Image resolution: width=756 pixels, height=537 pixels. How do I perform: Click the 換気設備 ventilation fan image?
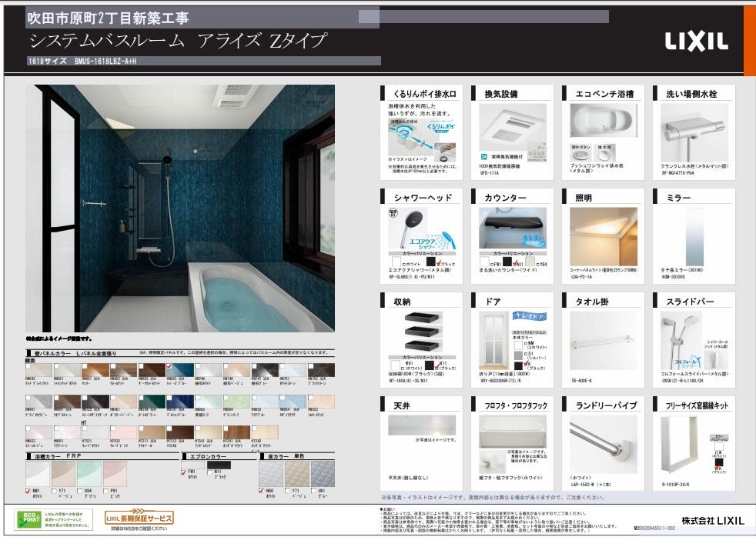coord(513,127)
